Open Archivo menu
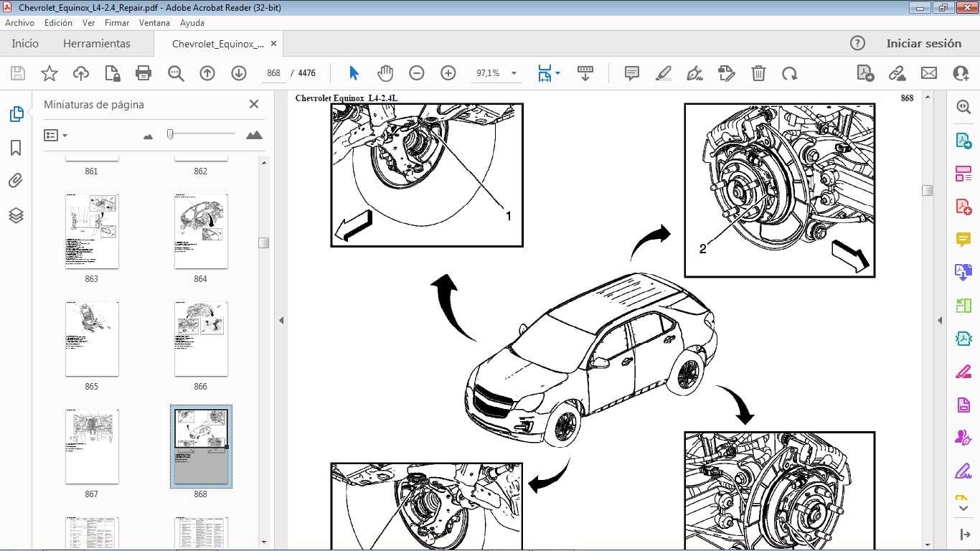 19,23
